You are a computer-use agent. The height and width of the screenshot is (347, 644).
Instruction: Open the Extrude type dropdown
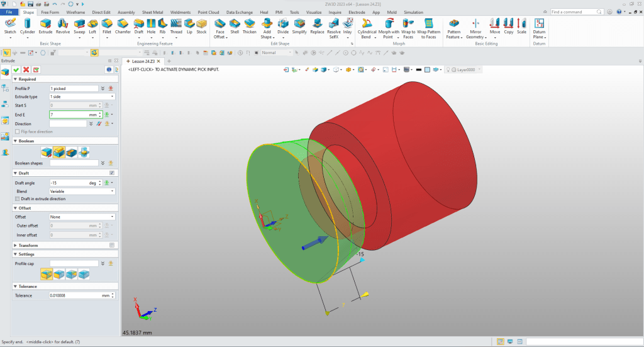[x=82, y=96]
